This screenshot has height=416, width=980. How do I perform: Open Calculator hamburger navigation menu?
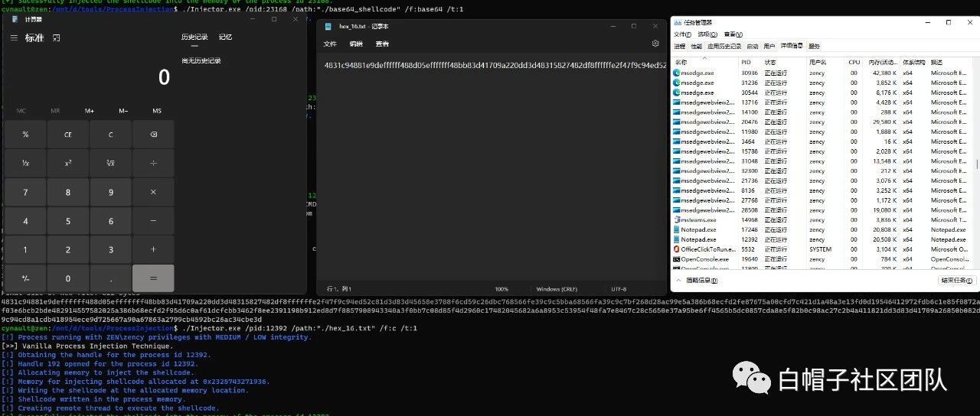tap(15, 37)
